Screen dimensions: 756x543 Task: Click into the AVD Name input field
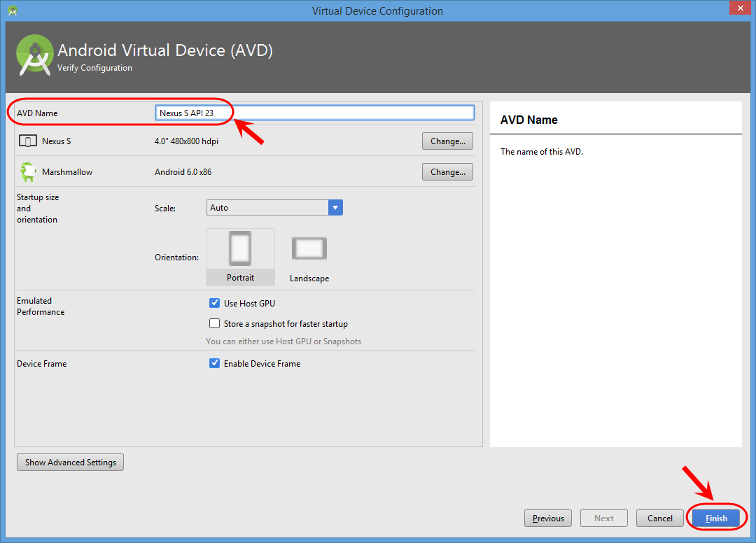coord(315,113)
